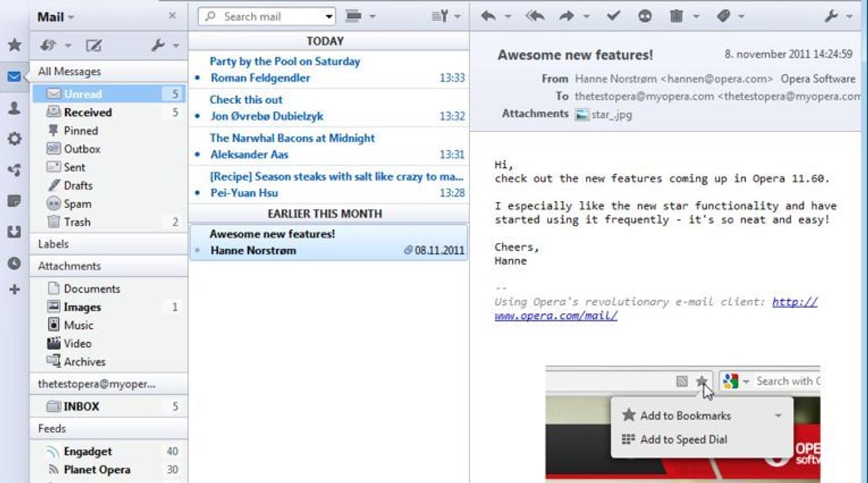Open the message list sorting options menu
The width and height of the screenshot is (868, 483).
point(441,16)
